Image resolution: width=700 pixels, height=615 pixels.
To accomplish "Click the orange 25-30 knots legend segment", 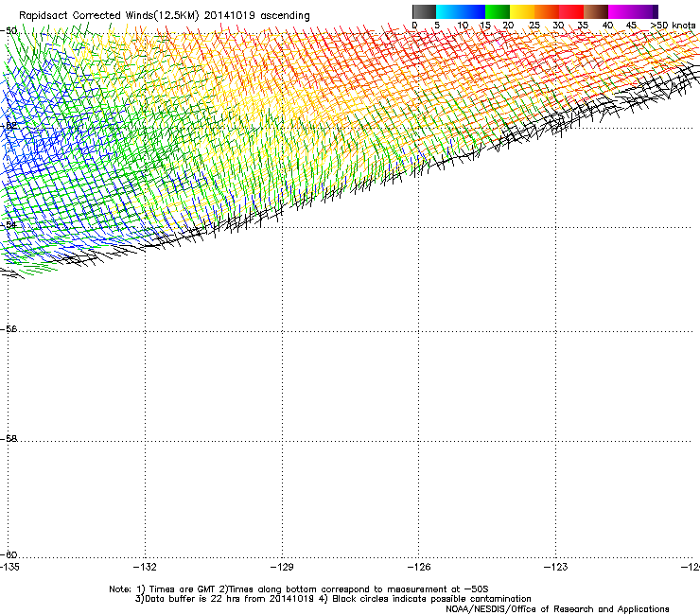I will tap(547, 11).
